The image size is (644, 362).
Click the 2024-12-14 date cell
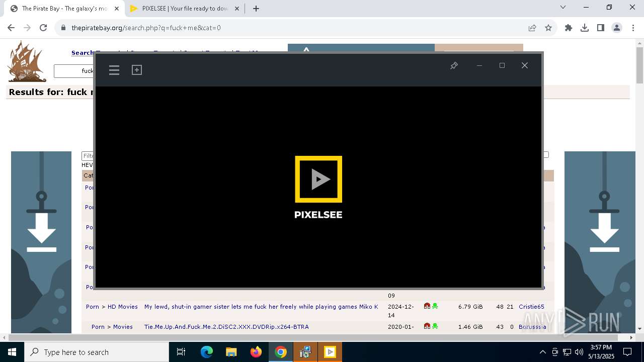(400, 311)
